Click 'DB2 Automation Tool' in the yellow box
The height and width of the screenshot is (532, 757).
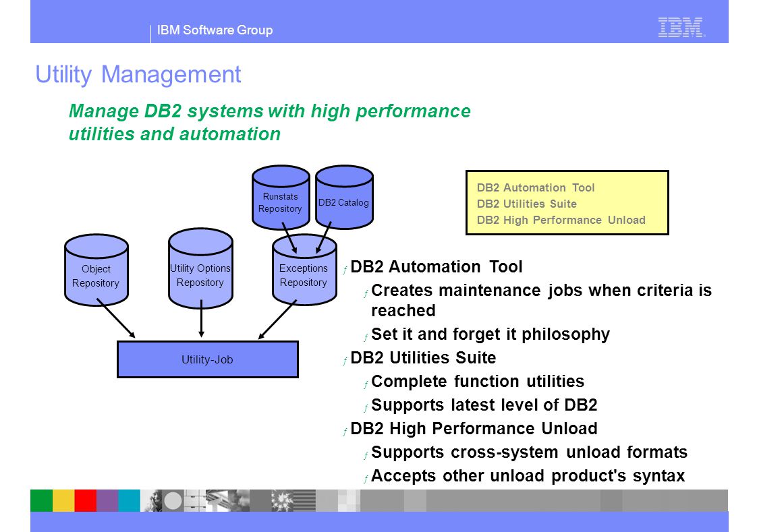536,187
